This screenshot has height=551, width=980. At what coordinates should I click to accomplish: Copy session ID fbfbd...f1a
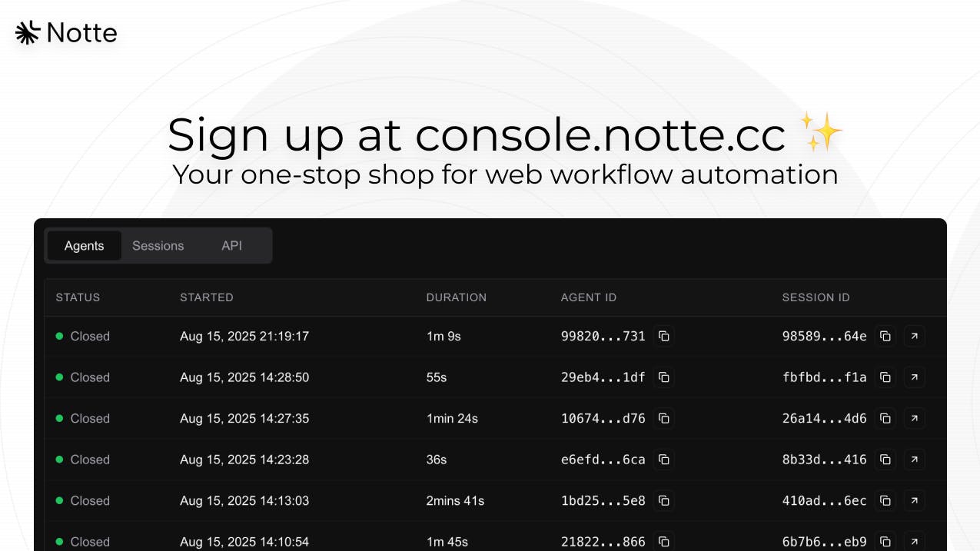pos(885,377)
